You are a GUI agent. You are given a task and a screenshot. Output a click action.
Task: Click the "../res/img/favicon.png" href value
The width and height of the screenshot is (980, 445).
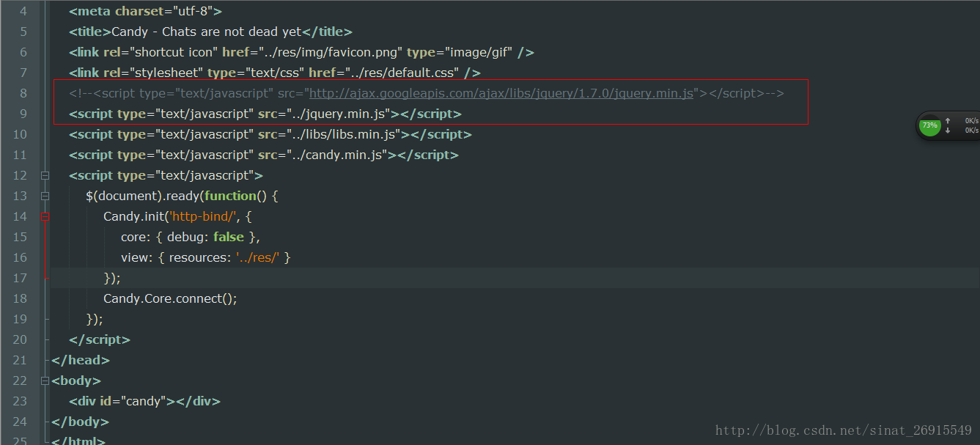tap(331, 52)
